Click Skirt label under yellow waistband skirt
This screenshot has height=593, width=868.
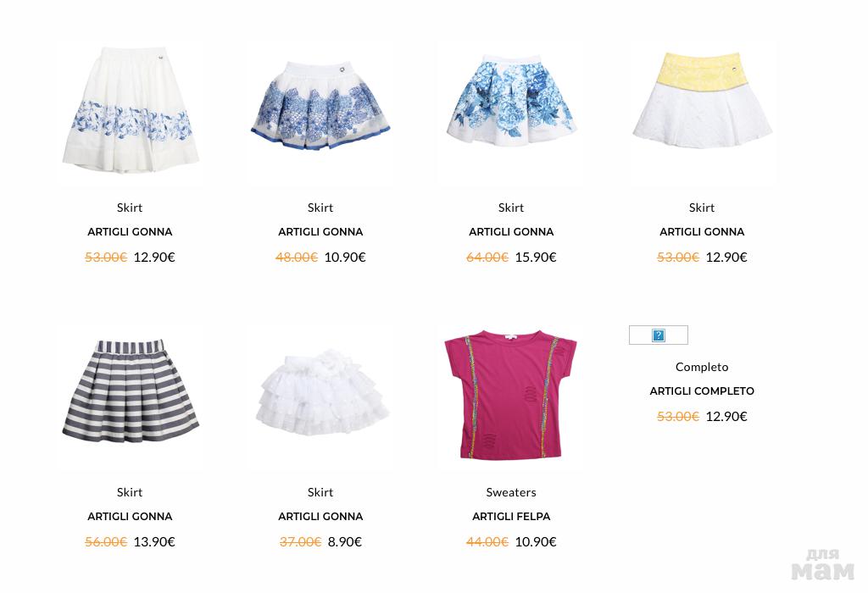tap(702, 208)
